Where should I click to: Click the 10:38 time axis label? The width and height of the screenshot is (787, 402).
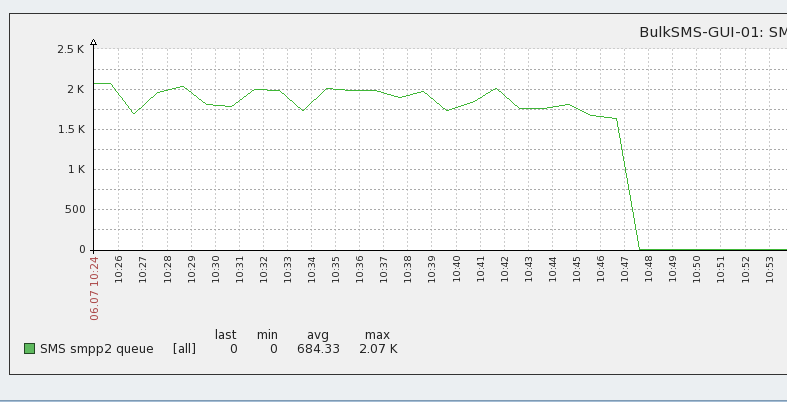pyautogui.click(x=408, y=269)
